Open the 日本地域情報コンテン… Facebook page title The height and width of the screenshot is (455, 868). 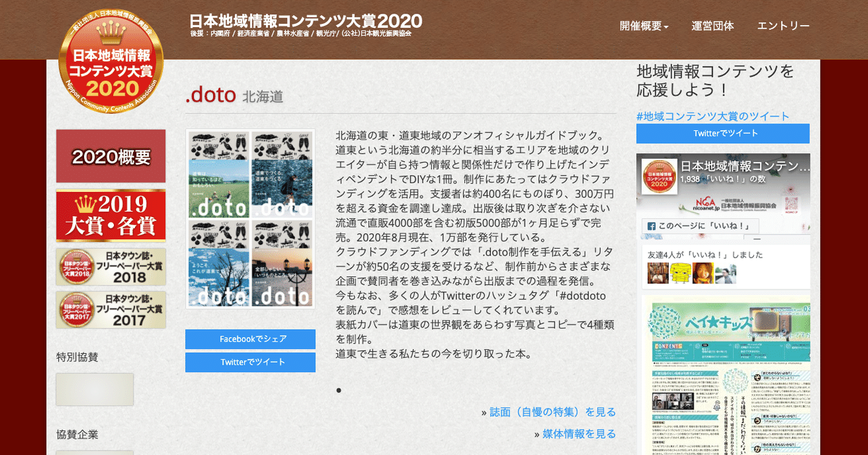pyautogui.click(x=745, y=166)
